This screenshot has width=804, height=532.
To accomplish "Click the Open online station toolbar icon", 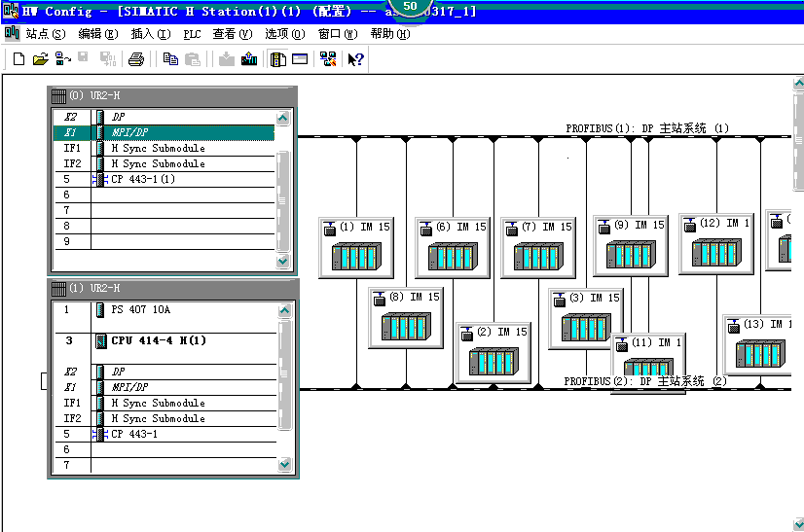I will point(62,59).
